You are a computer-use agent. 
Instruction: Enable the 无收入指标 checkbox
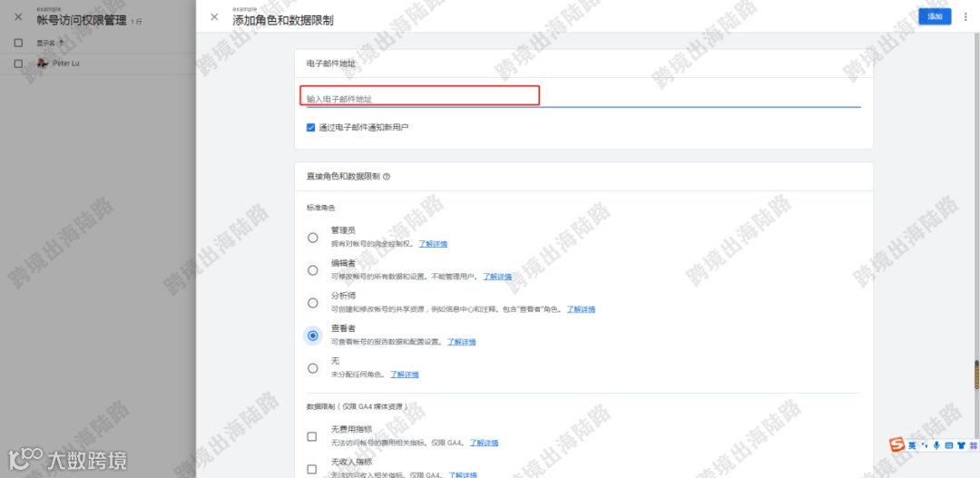[312, 469]
